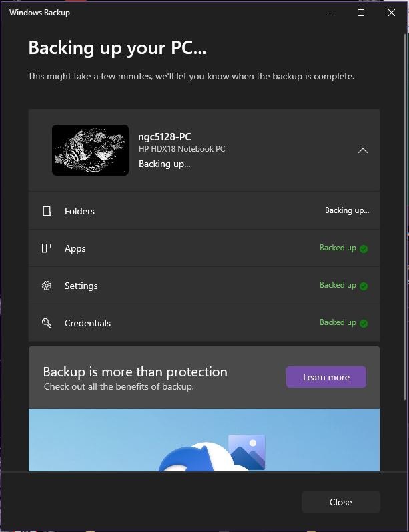Click green checkmark in Apps row

pos(364,249)
